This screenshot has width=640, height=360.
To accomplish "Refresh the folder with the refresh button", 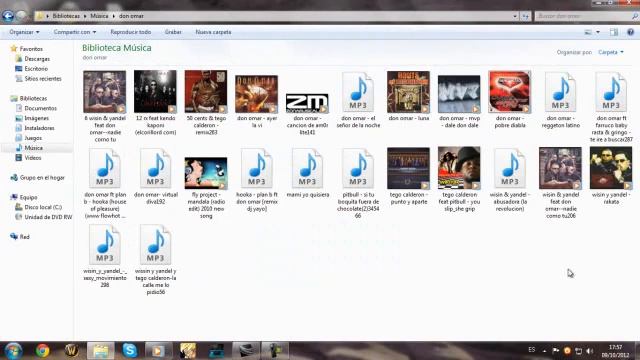I will click(x=525, y=16).
